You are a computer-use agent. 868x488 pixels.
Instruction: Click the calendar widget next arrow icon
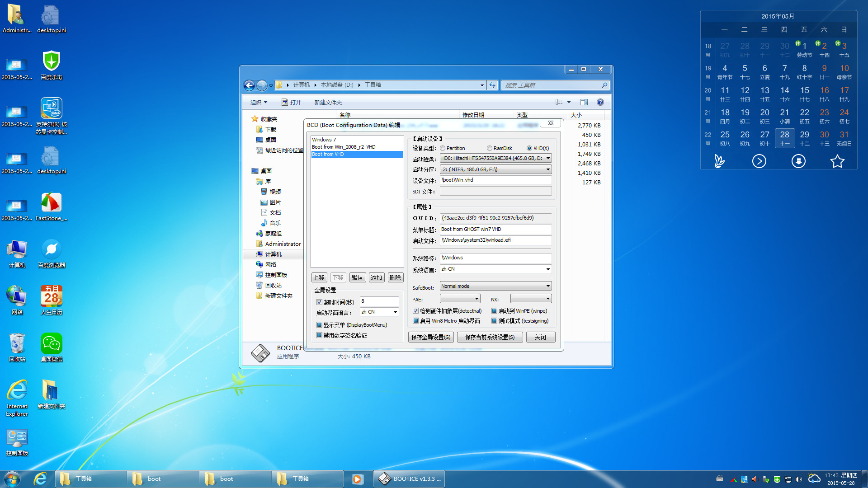pos(759,161)
